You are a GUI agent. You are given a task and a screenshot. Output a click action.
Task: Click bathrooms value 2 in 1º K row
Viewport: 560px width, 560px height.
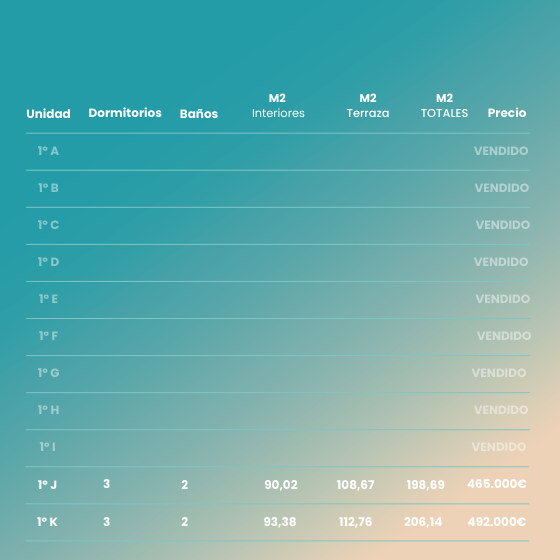[185, 522]
